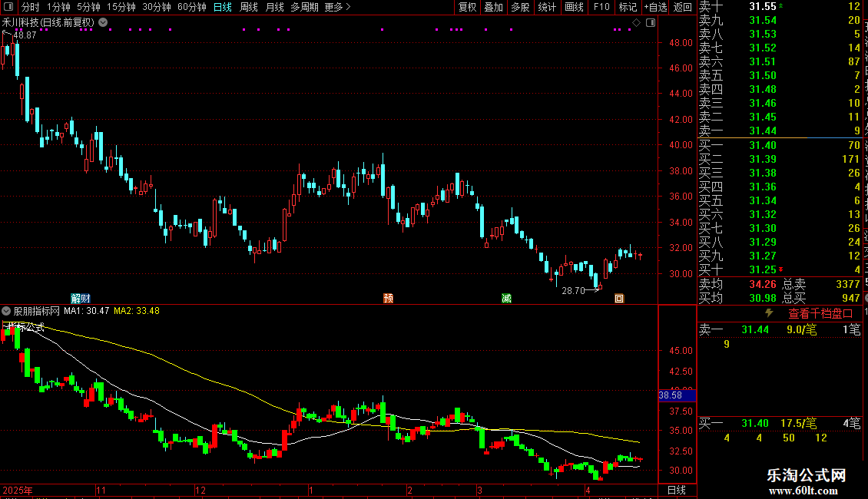Click month 12 on the time axis
868x499 pixels.
point(200,490)
